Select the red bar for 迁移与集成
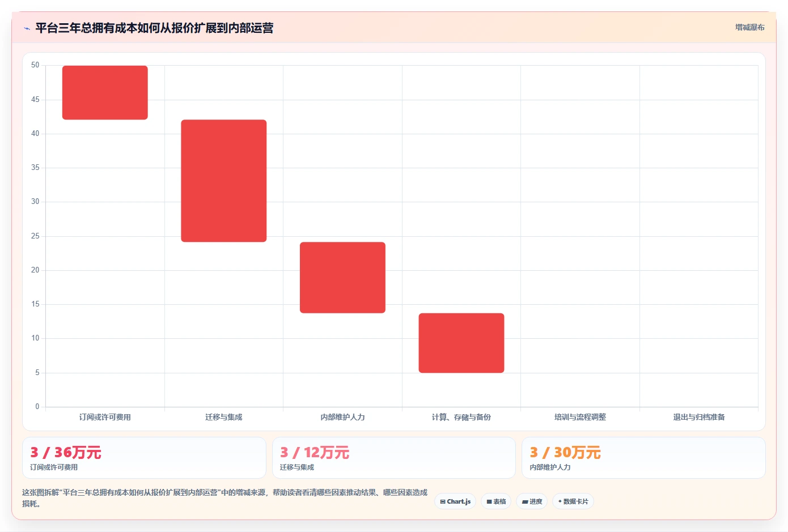 [x=224, y=181]
